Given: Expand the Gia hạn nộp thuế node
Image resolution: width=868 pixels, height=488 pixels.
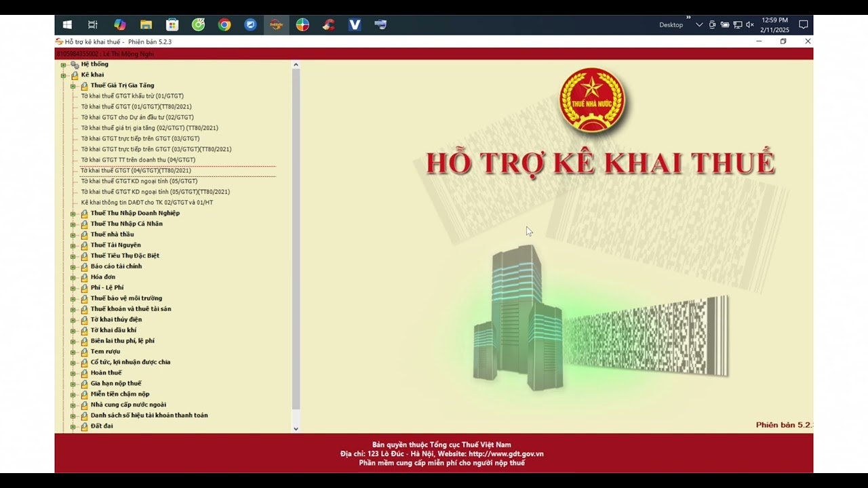Looking at the screenshot, I should coord(73,384).
